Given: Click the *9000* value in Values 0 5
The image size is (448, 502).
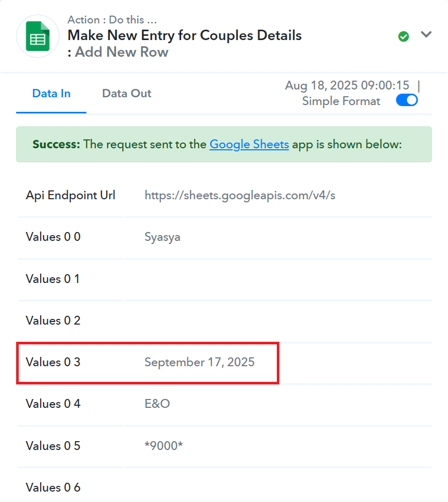Looking at the screenshot, I should [x=163, y=445].
